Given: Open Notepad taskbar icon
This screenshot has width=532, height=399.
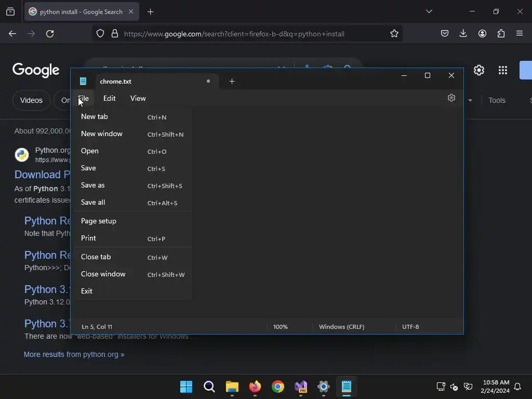Looking at the screenshot, I should tap(347, 387).
